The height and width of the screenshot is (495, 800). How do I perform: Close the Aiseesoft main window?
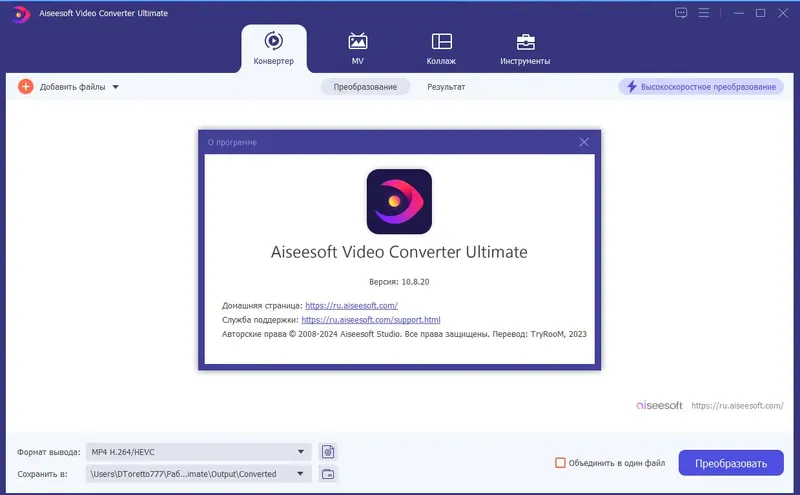point(783,13)
